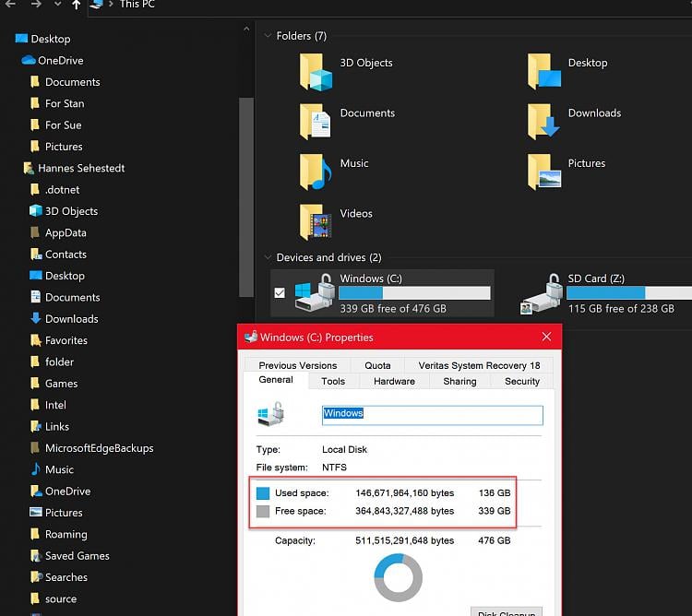This screenshot has height=616, width=692.
Task: Select the AppData folder in sidebar
Action: point(66,232)
